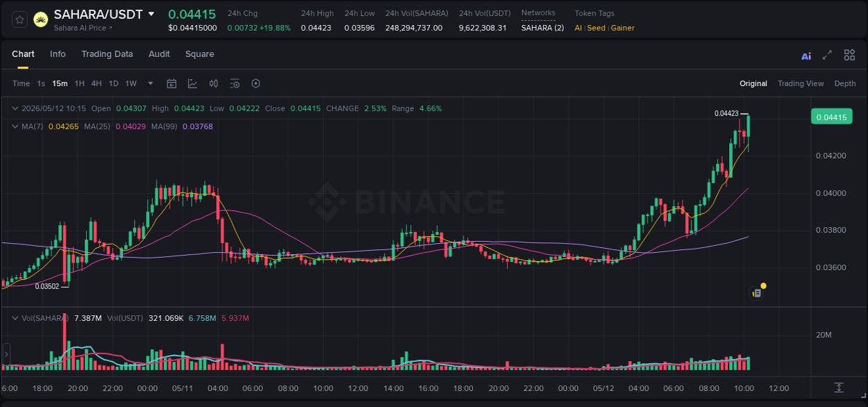
Task: Click the 24h High value 0.04423
Action: click(316, 28)
